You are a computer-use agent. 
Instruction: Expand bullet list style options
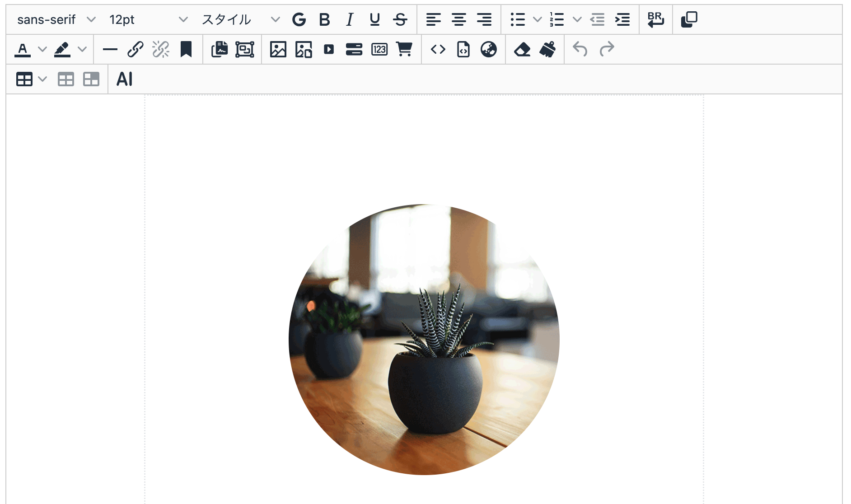coord(538,19)
